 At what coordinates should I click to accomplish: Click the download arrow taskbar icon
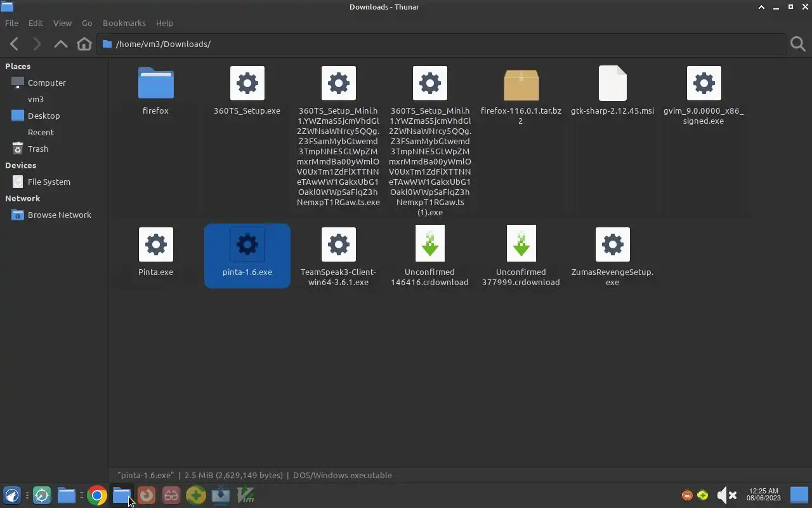[221, 495]
